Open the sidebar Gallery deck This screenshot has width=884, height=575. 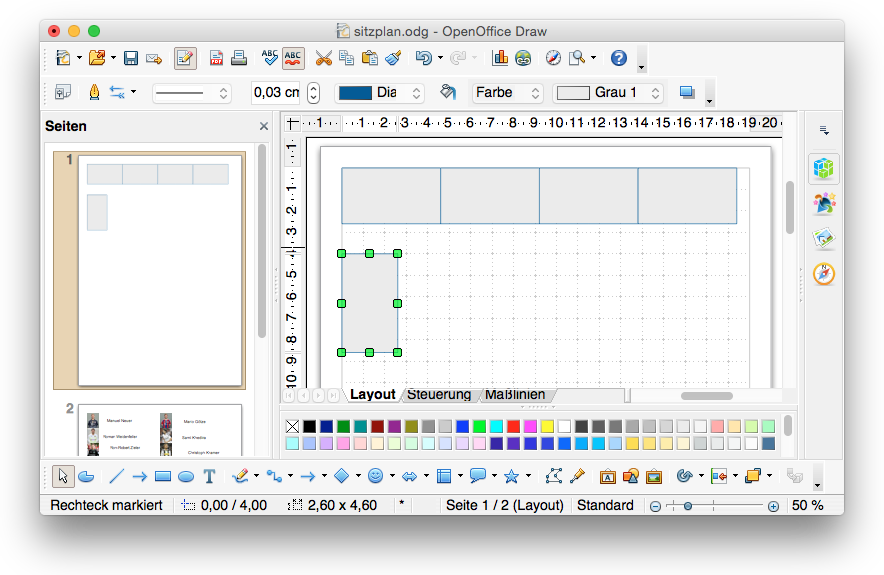click(824, 238)
